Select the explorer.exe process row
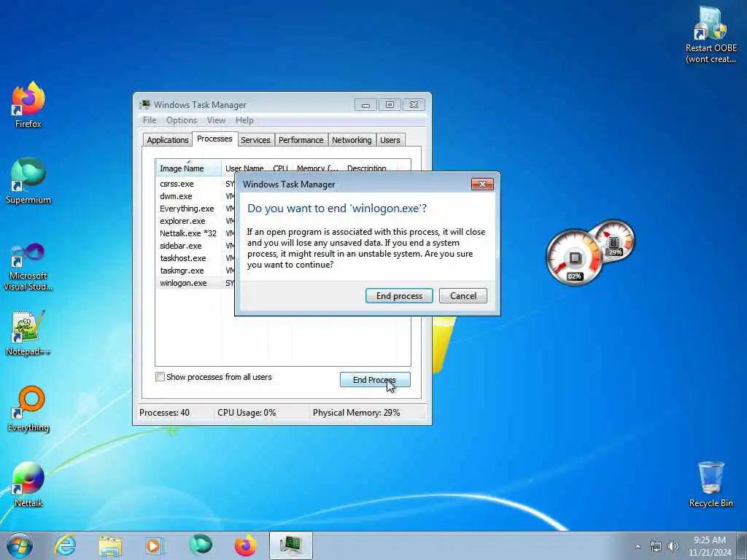Screen dimensions: 747x560 (196, 221)
